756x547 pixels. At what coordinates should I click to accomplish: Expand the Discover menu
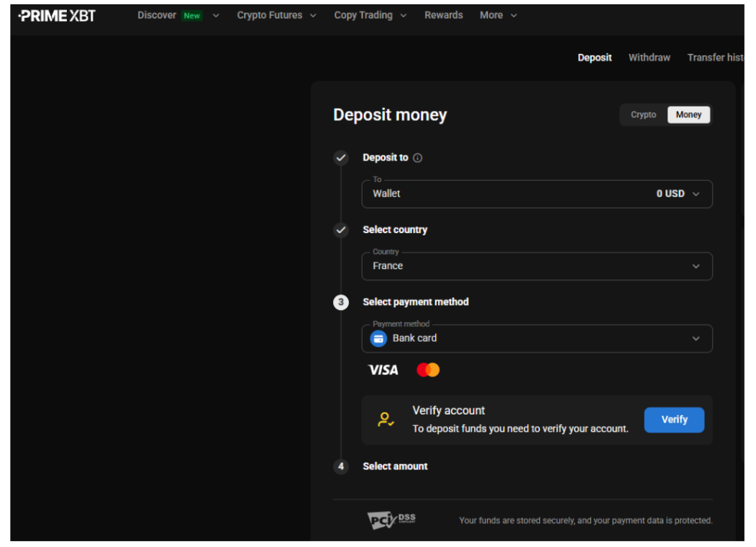click(x=178, y=15)
